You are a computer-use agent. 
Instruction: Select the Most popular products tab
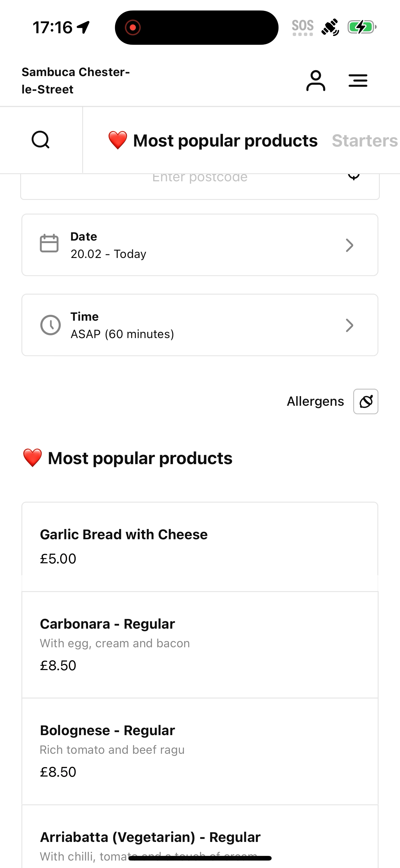tap(212, 141)
